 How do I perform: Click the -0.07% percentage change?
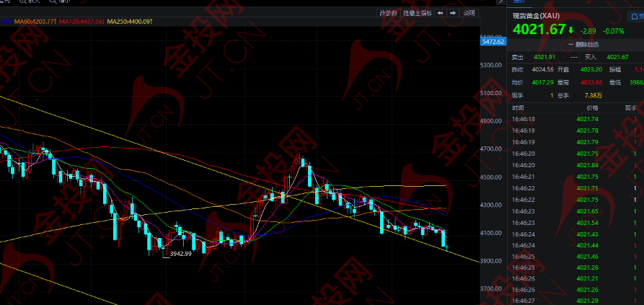click(613, 31)
